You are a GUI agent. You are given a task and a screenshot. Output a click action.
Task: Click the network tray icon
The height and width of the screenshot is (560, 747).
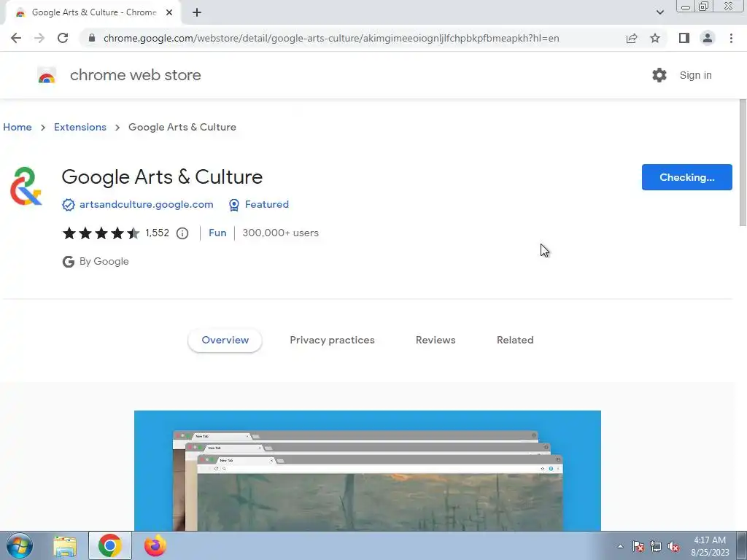(656, 546)
